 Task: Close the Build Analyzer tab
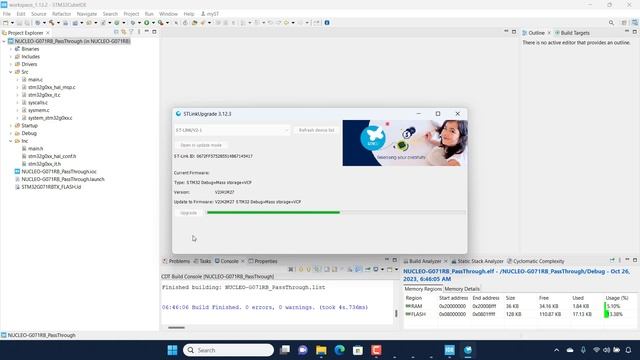(445, 261)
